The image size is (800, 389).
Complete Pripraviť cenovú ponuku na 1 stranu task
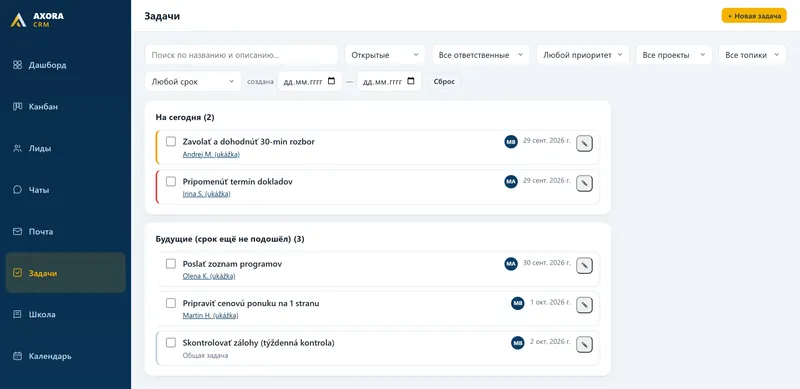pyautogui.click(x=171, y=303)
